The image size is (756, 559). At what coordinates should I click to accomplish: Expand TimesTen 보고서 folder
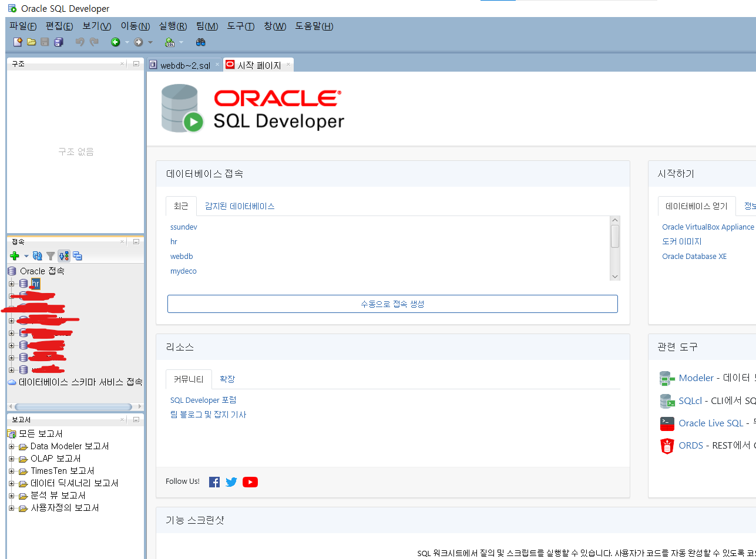click(x=11, y=471)
